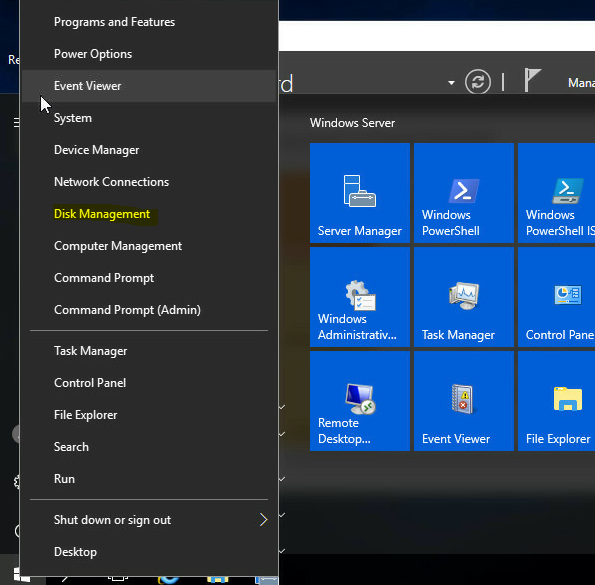Open the Run dialog entry
Viewport: 595px width, 585px height.
(149, 479)
